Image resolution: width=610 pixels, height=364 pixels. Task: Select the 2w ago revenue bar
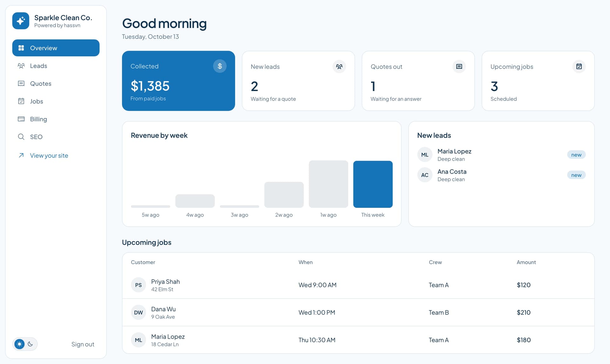284,195
